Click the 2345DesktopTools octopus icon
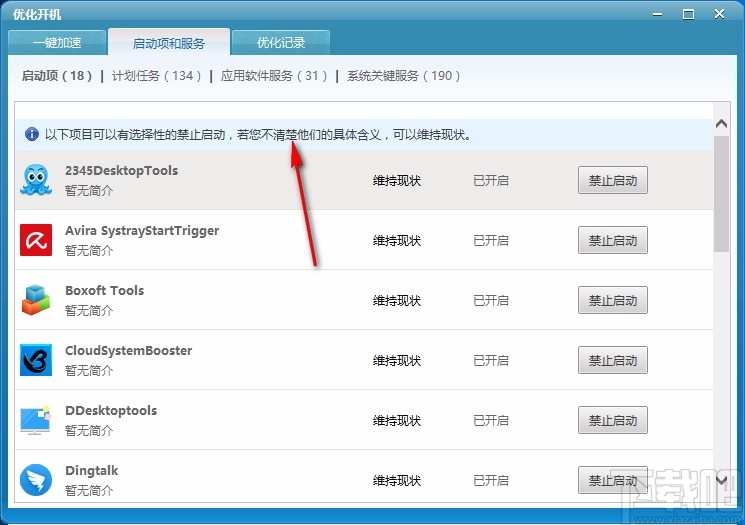This screenshot has width=745, height=525. tap(36, 180)
